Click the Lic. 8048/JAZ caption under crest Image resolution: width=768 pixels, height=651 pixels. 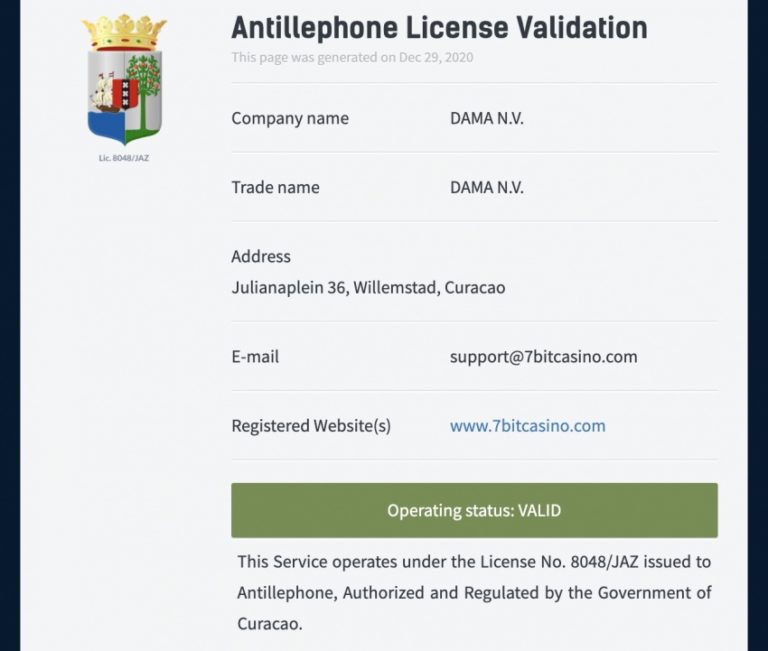(124, 158)
